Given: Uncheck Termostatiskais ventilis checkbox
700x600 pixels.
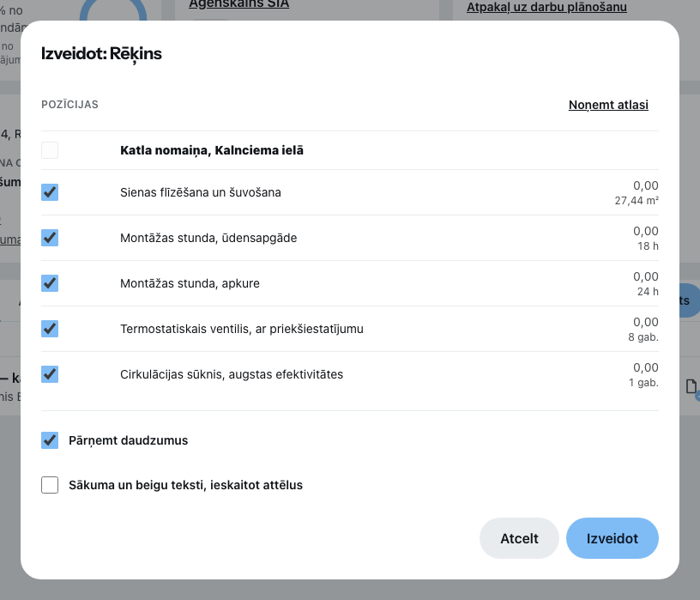Looking at the screenshot, I should pos(50,329).
